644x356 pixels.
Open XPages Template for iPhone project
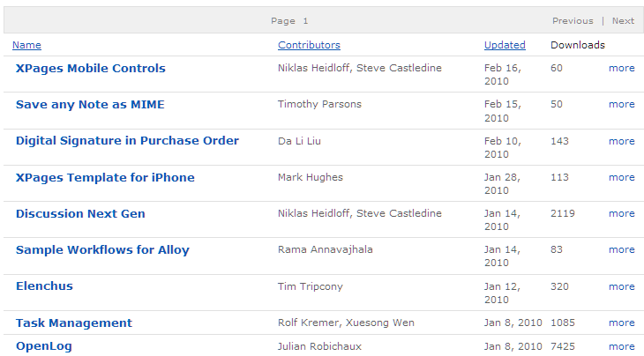pyautogui.click(x=105, y=178)
